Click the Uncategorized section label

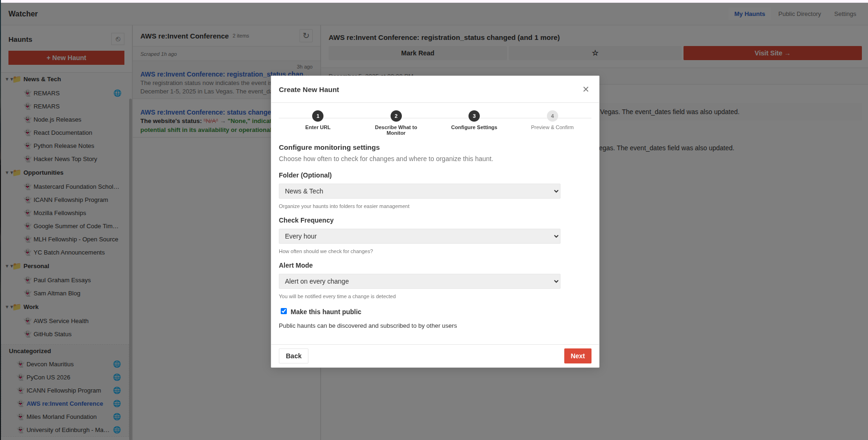pyautogui.click(x=30, y=351)
